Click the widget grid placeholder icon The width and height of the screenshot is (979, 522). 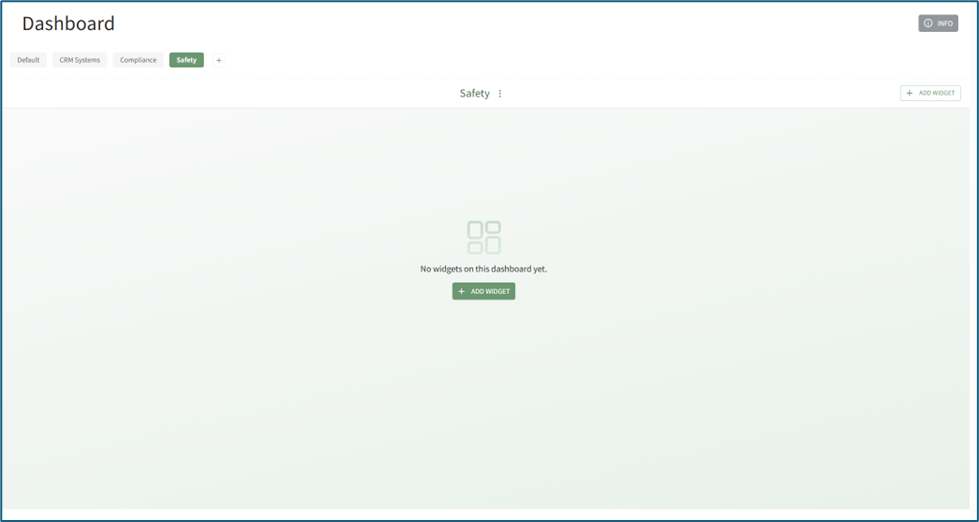click(x=484, y=237)
